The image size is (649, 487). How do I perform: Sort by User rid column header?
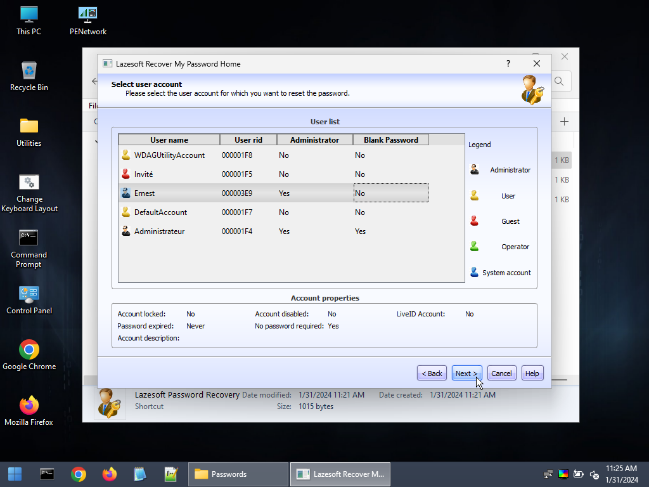248,140
